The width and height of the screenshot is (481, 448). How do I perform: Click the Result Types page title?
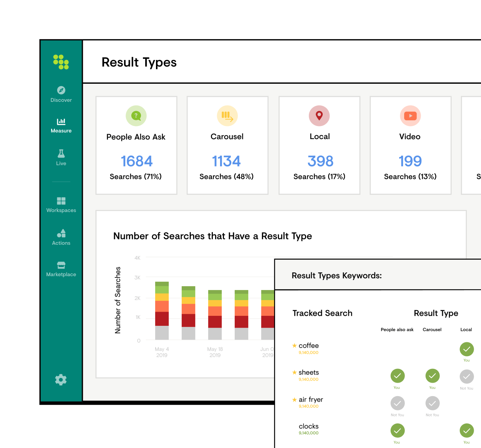point(139,62)
